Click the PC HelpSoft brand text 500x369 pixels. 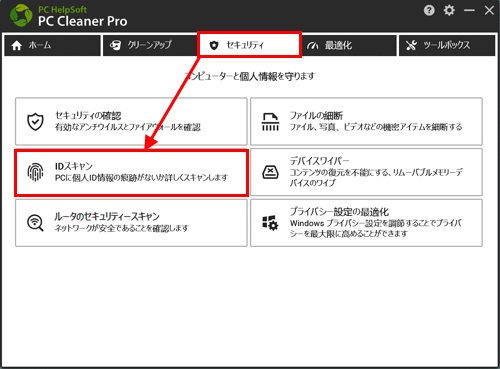coord(62,9)
